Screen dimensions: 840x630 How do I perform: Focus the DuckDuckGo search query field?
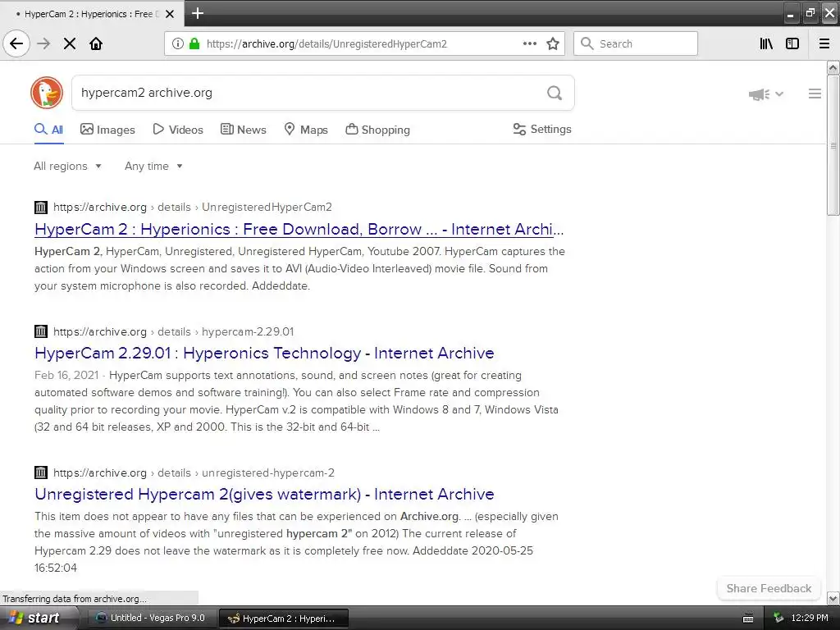(x=308, y=93)
